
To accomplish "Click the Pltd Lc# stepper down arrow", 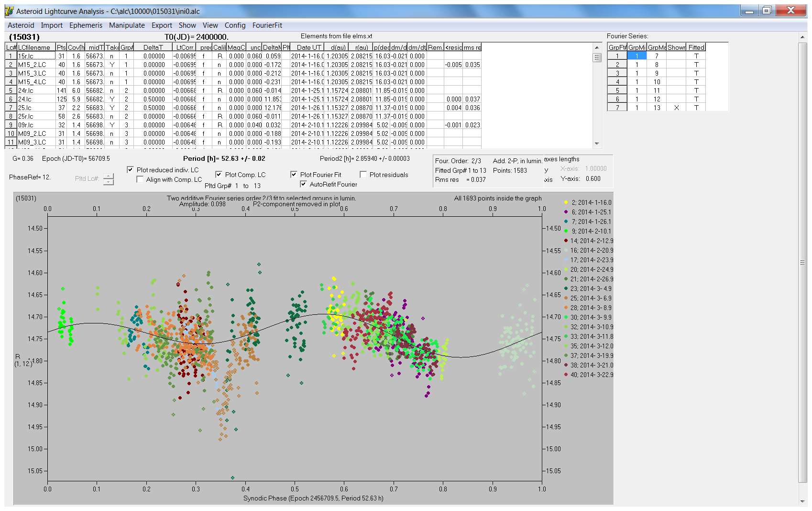I will pos(109,182).
